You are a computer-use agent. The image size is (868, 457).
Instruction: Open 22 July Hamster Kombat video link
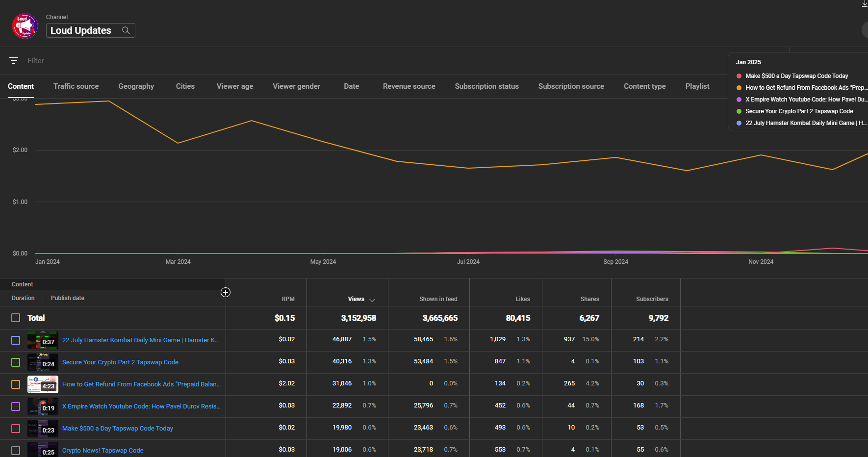[x=140, y=340]
